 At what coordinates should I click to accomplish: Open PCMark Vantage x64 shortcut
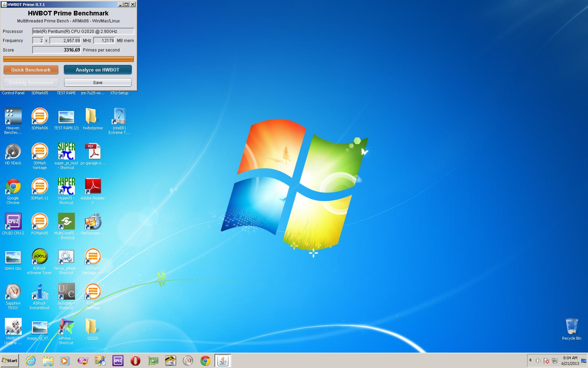(93, 261)
